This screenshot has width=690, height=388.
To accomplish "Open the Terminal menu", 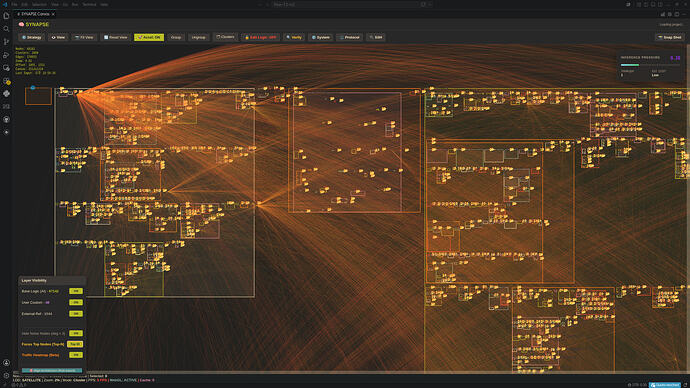I will (x=89, y=4).
